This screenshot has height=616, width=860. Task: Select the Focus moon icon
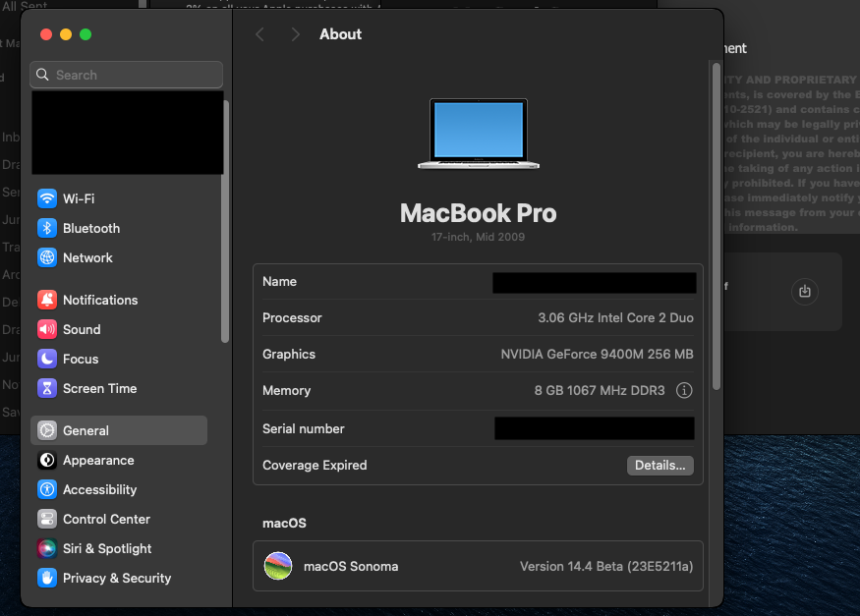47,359
